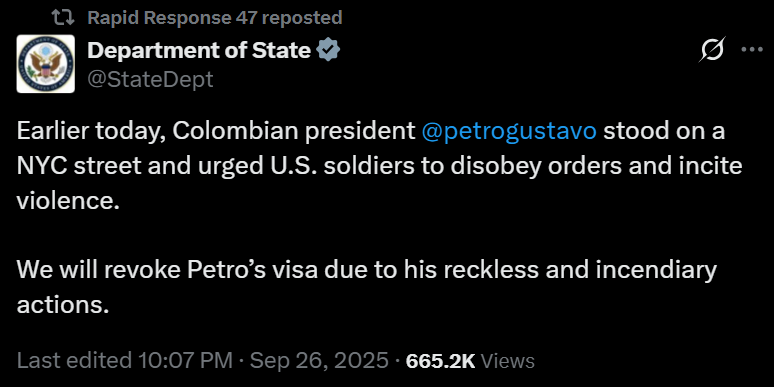This screenshot has width=774, height=387.
Task: Click the word 'violence.' in the post
Action: [x=68, y=201]
